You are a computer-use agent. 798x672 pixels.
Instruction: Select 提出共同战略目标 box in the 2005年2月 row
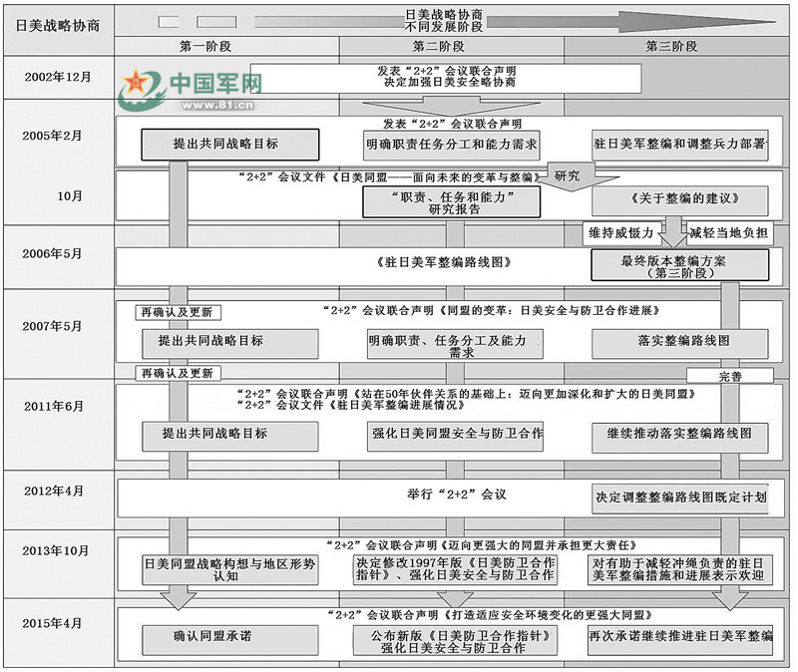230,145
